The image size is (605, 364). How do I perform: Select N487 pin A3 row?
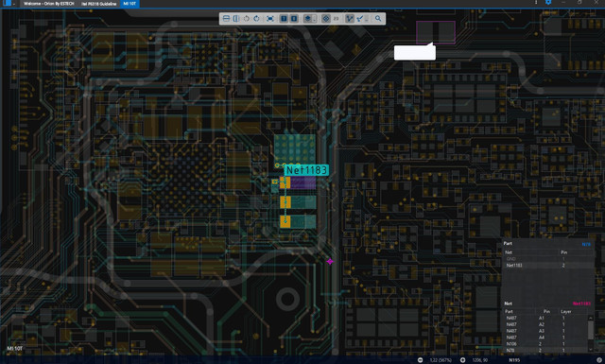pyautogui.click(x=545, y=331)
